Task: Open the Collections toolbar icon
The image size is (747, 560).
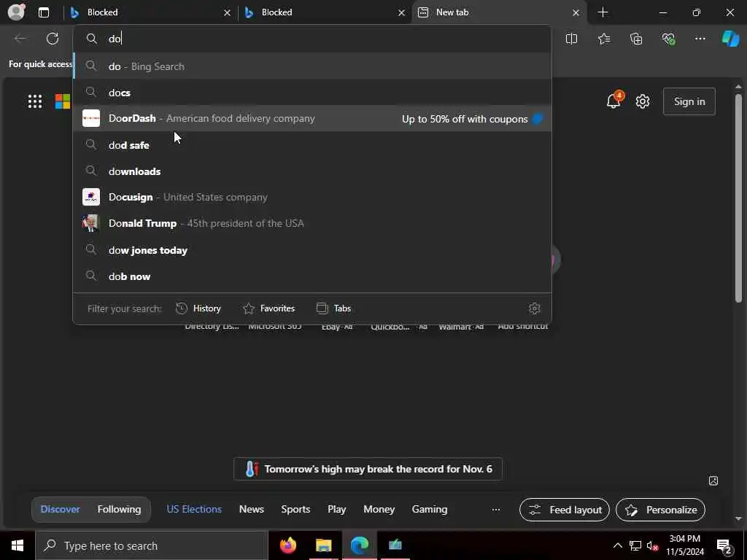Action: point(636,39)
